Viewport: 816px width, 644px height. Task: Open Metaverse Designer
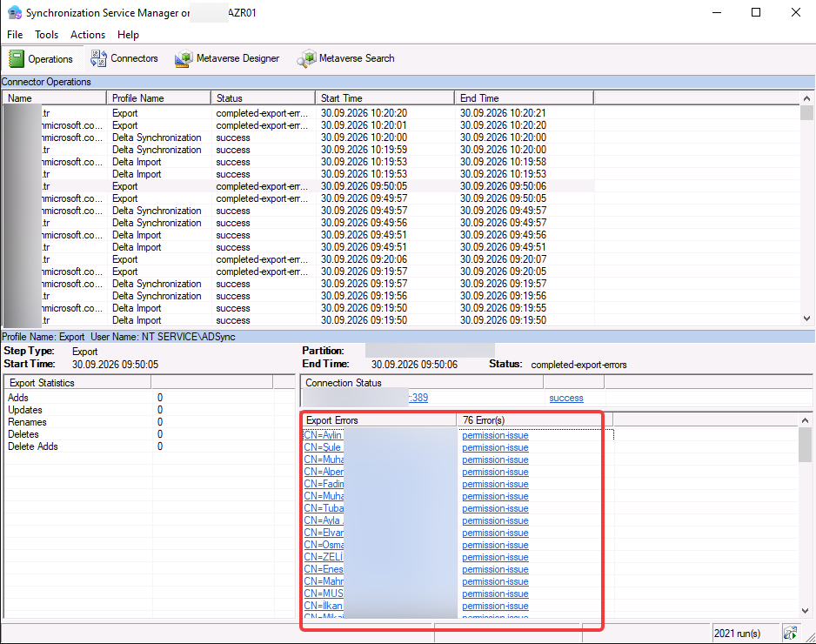(x=227, y=58)
